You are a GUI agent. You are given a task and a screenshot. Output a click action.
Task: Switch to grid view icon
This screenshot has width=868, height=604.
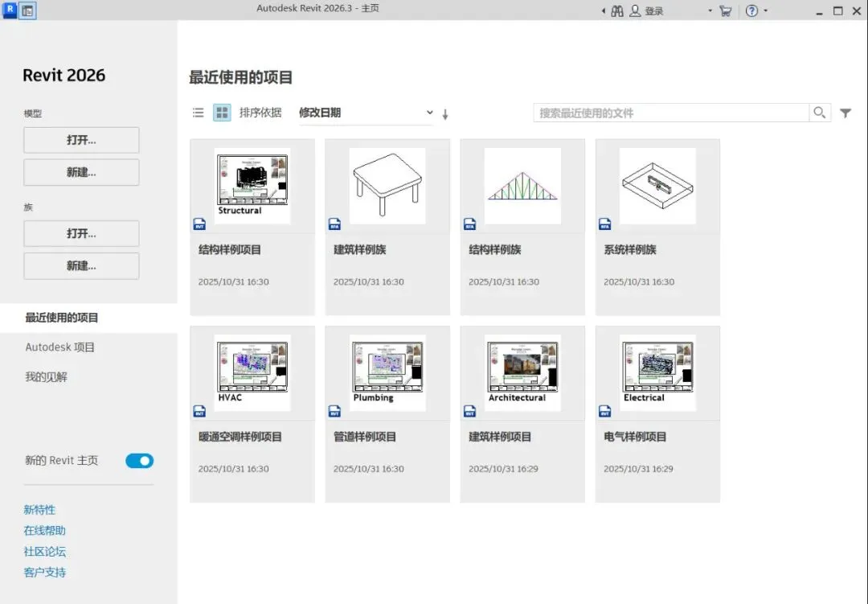tap(222, 113)
